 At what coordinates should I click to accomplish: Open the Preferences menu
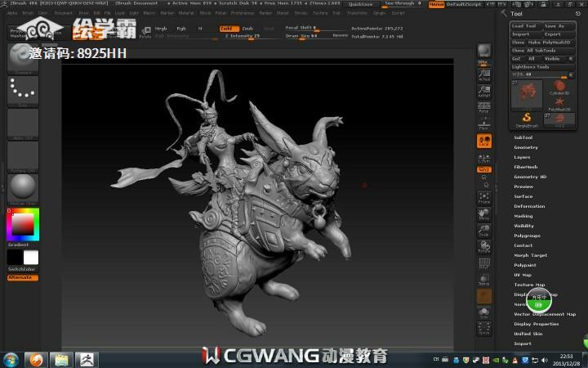(243, 13)
